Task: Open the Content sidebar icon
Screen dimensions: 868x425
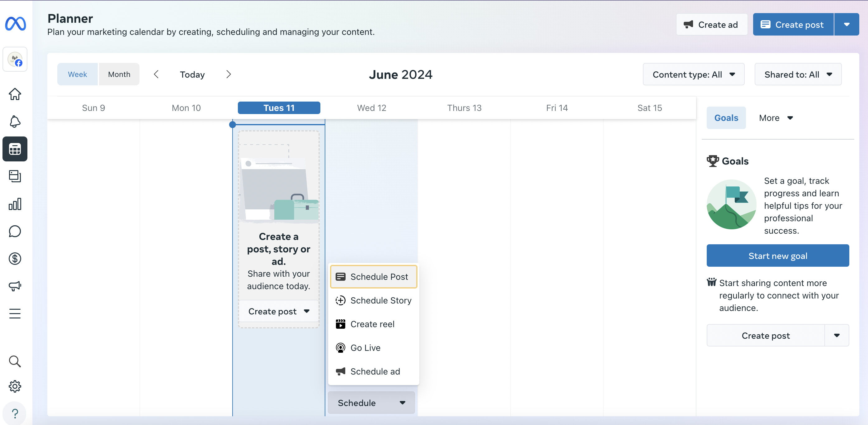Action: click(15, 176)
